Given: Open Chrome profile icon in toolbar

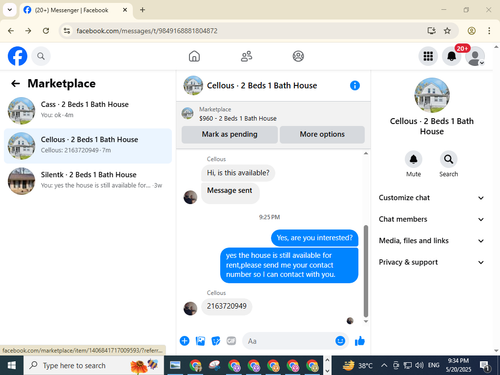Looking at the screenshot, I should (x=471, y=31).
